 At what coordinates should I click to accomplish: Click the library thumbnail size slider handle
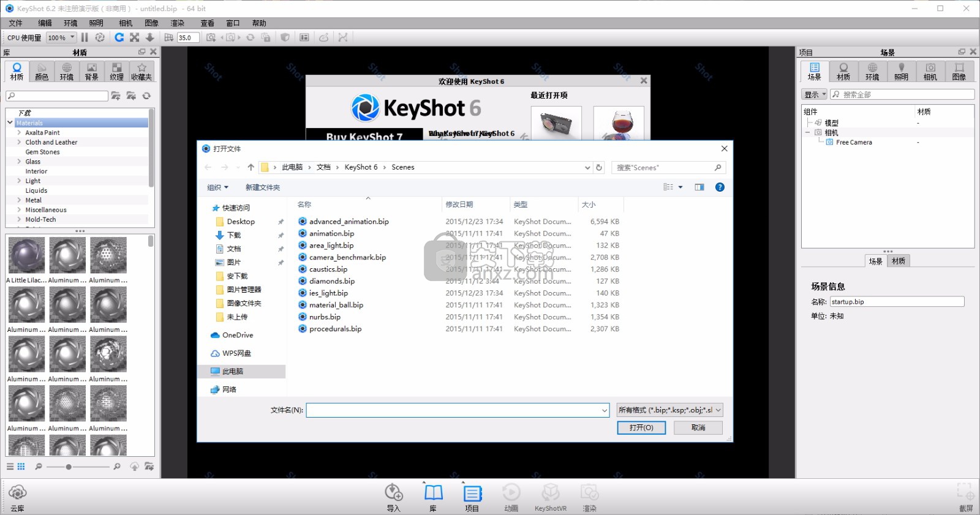coord(69,467)
